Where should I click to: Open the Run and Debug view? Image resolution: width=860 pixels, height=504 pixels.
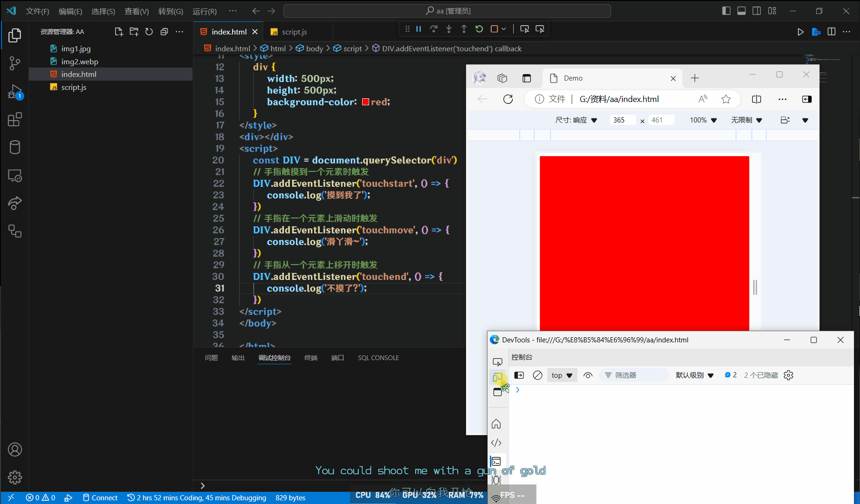[14, 92]
